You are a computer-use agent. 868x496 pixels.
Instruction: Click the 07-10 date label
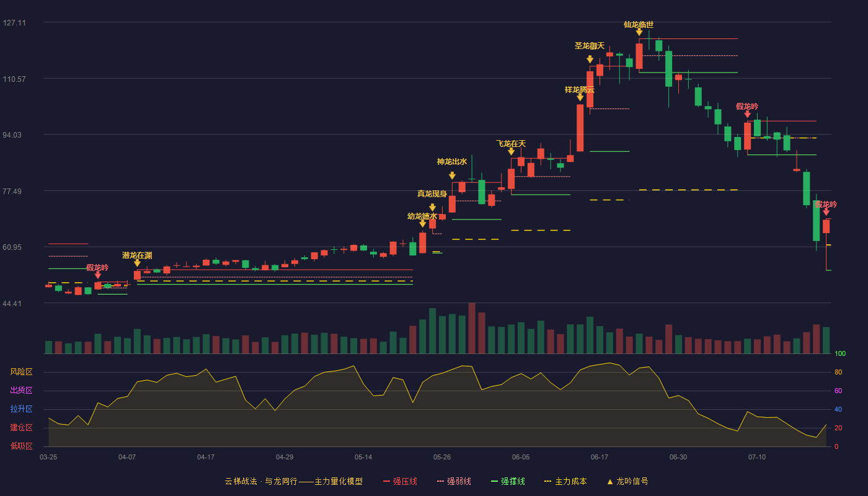(x=757, y=457)
